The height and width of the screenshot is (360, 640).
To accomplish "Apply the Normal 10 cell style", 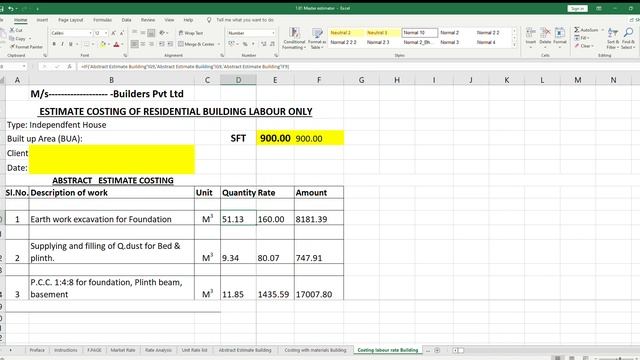I will tap(419, 33).
